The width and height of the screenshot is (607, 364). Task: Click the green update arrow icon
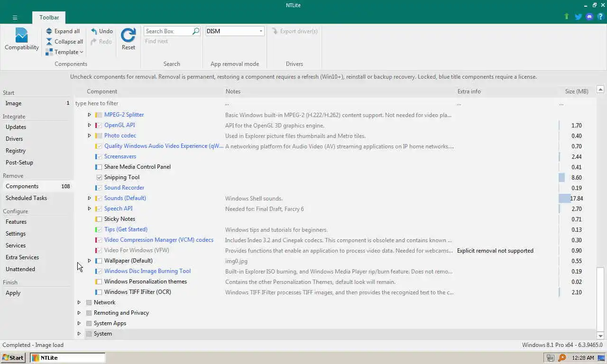(566, 17)
